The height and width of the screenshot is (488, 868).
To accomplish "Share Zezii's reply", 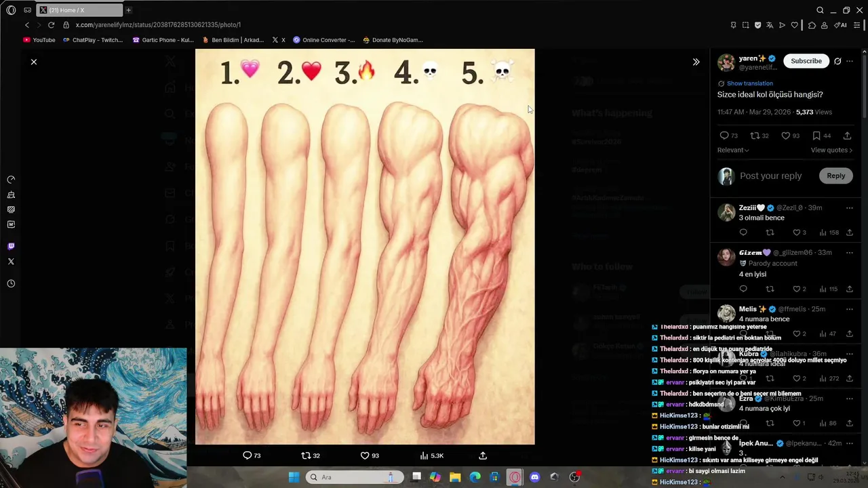I will pyautogui.click(x=849, y=232).
